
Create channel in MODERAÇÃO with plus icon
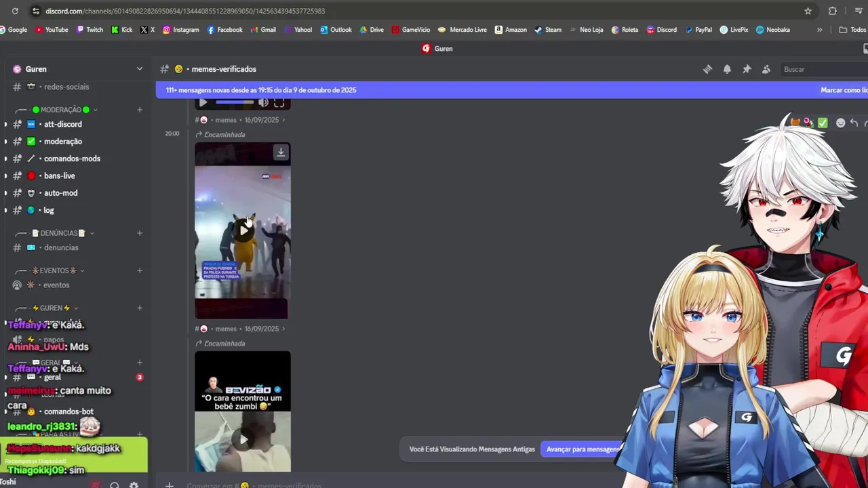(140, 110)
